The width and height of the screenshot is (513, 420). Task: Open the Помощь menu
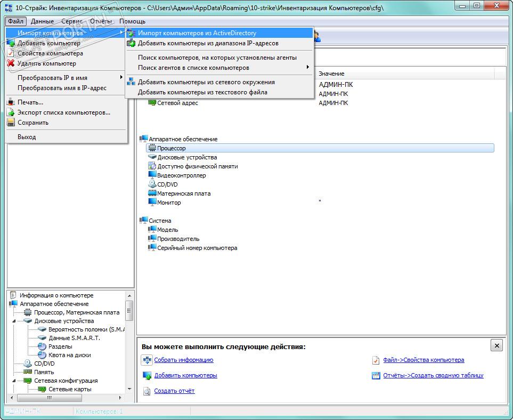(132, 21)
